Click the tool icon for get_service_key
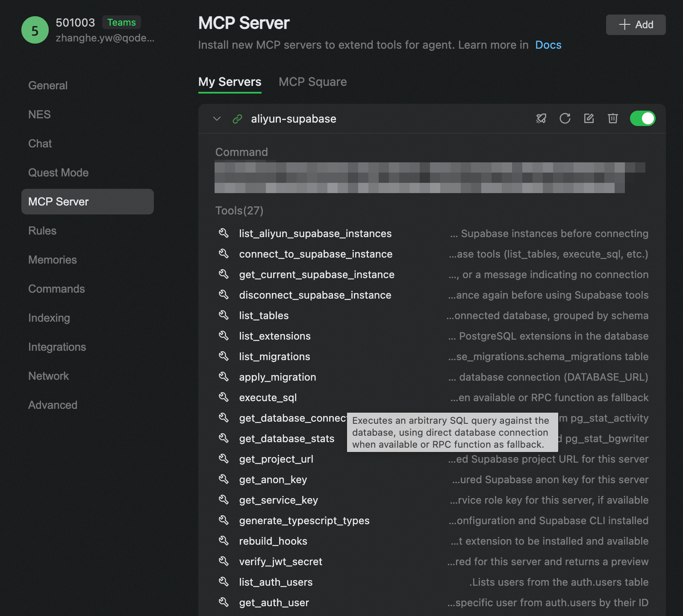Viewport: 683px width, 616px height. pyautogui.click(x=224, y=499)
